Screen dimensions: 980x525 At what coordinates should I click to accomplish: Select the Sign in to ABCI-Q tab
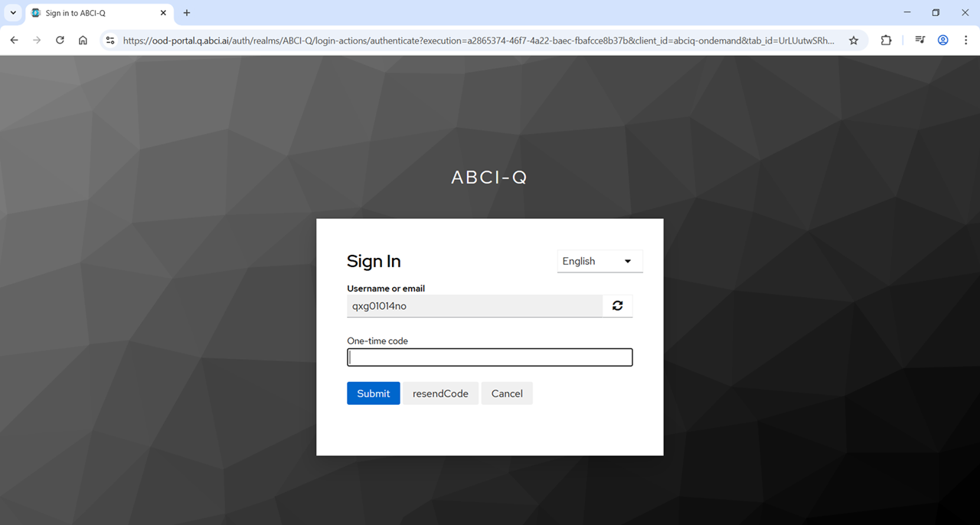coord(100,13)
